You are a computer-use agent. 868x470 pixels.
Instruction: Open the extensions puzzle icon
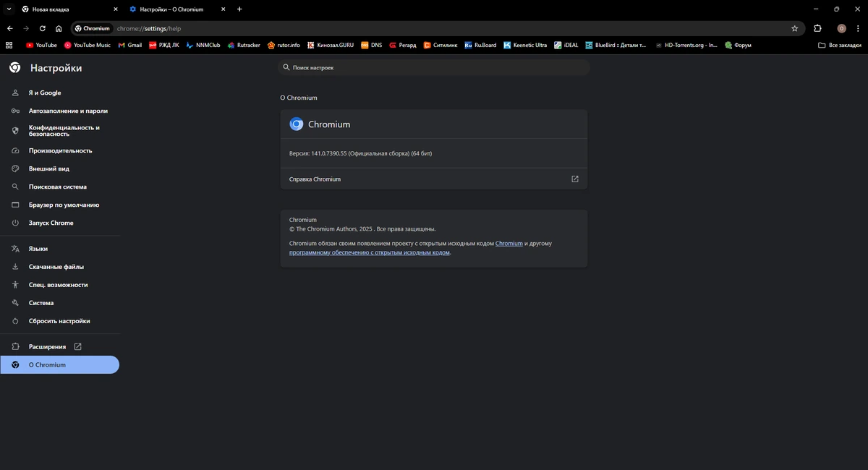(817, 28)
